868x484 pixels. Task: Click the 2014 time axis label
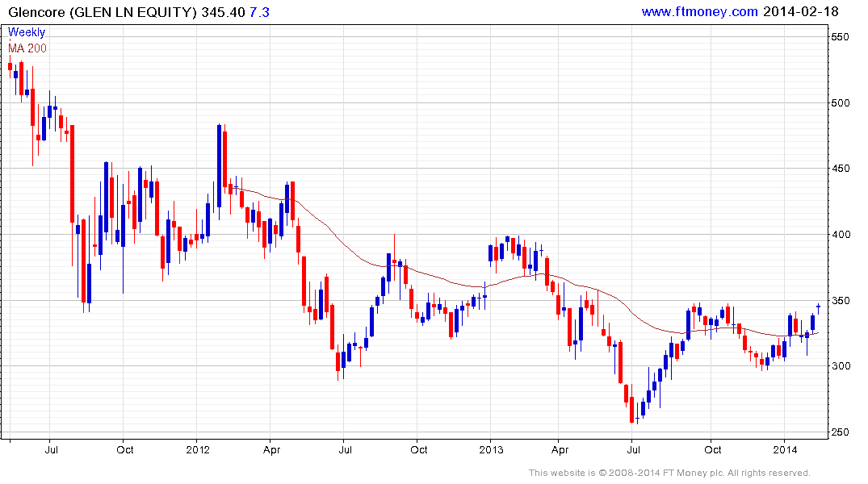[785, 449]
